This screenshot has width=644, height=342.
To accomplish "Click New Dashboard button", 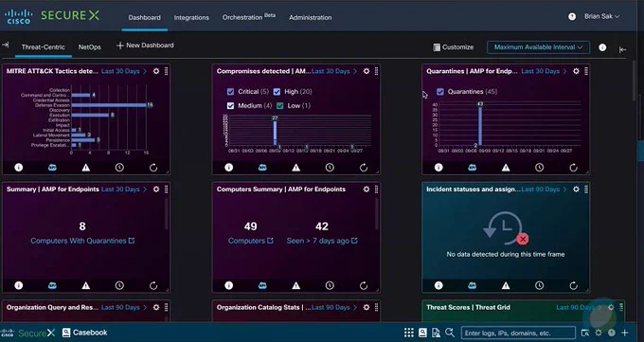I will click(x=145, y=45).
